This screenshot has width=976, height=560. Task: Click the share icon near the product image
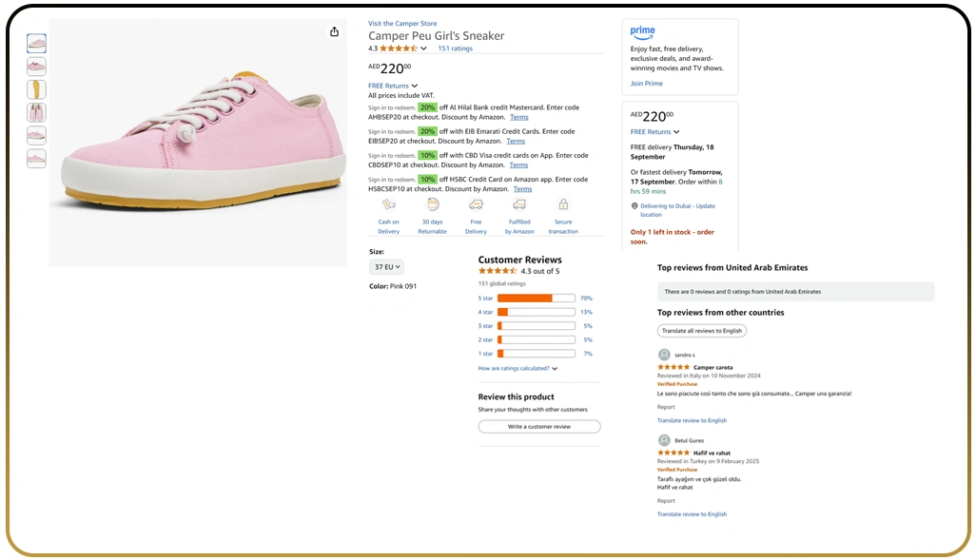tap(334, 31)
